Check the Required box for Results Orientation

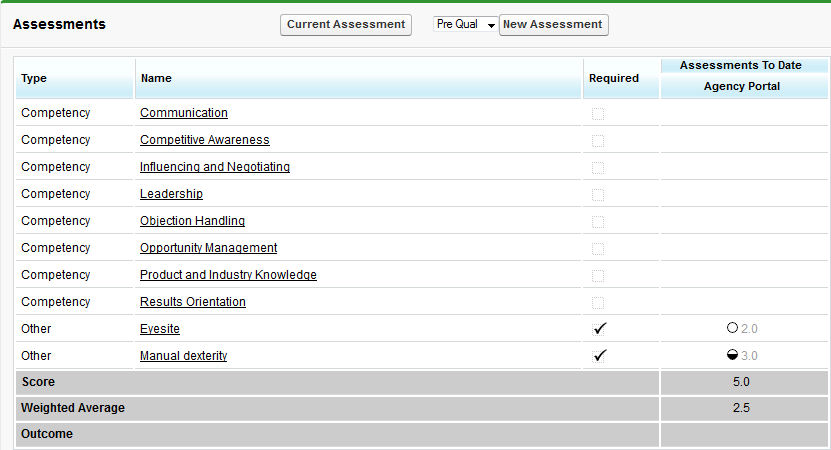(x=598, y=302)
